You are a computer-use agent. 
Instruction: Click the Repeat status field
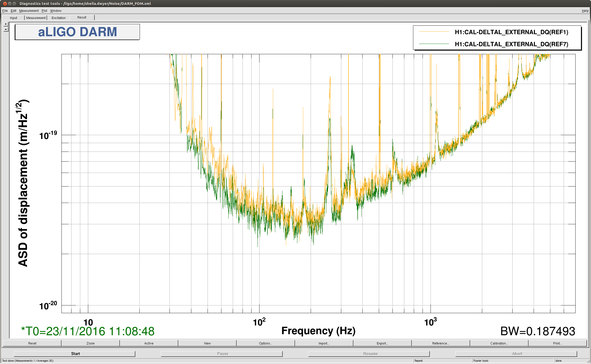(x=442, y=361)
